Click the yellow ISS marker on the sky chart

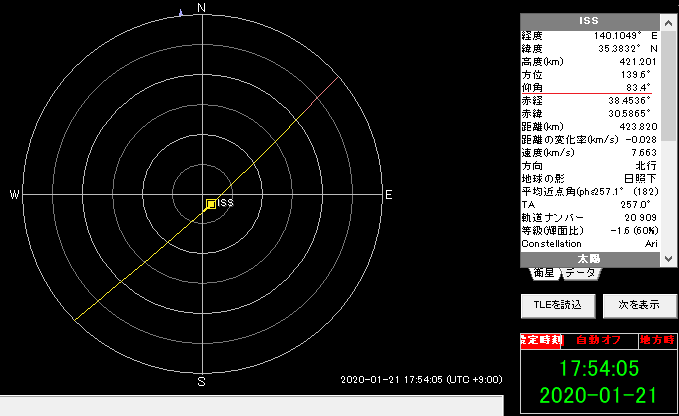click(x=211, y=204)
